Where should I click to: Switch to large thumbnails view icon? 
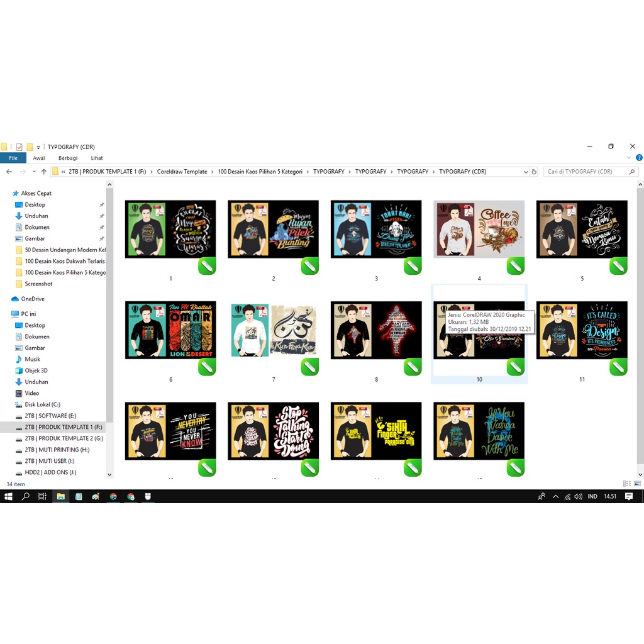coord(638,484)
